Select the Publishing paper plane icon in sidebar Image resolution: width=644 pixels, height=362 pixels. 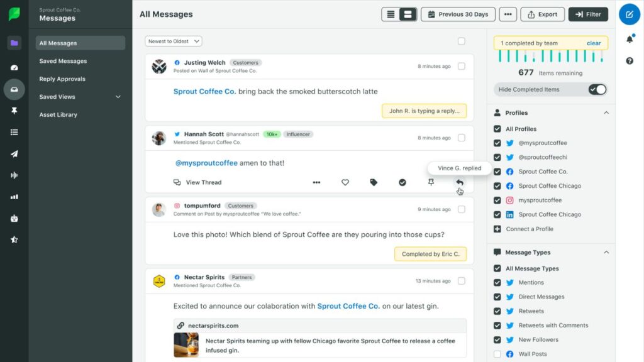(x=14, y=153)
